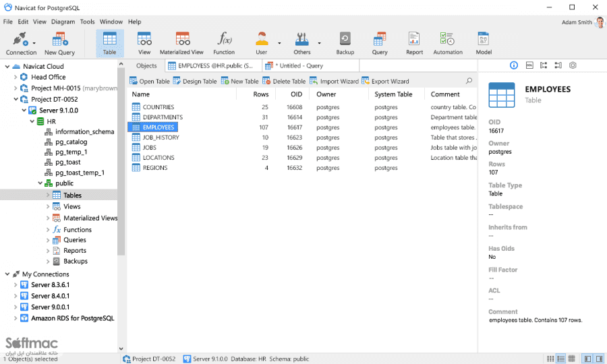Open the Model toolbar icon
Viewport: 607px width, 364px height.
coord(484,43)
